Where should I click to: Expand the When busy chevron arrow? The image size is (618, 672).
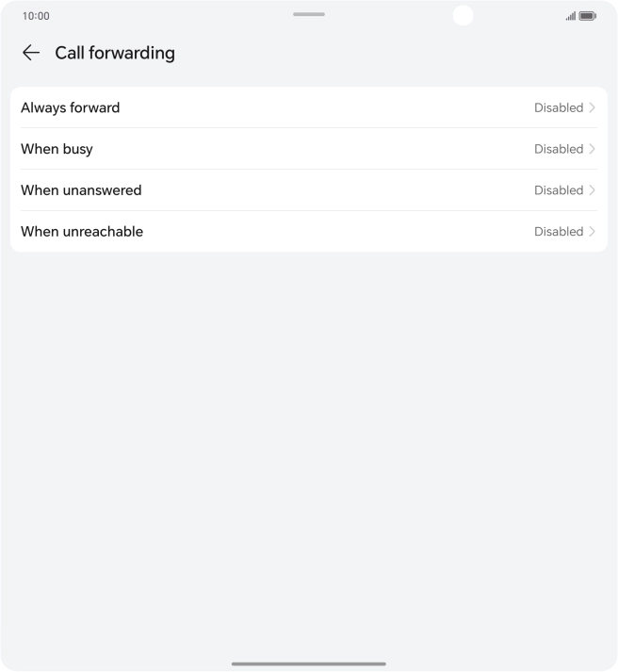point(593,149)
